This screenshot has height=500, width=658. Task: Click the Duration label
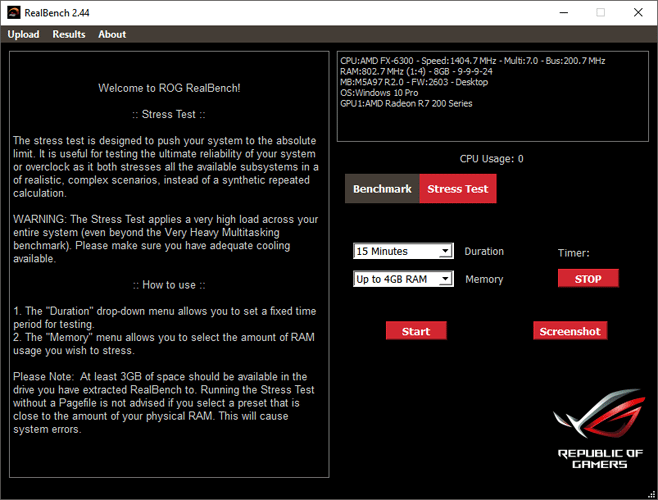(x=484, y=251)
